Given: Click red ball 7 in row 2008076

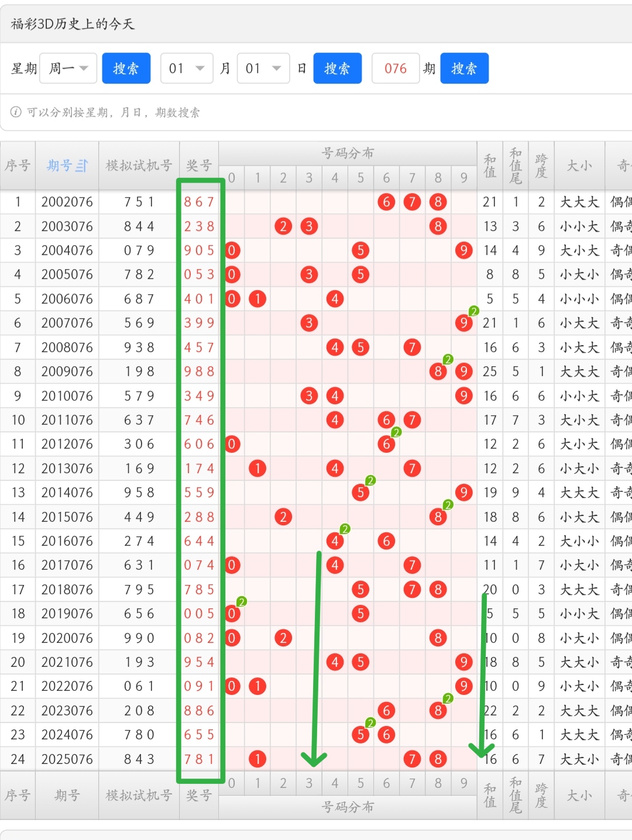Looking at the screenshot, I should click(412, 347).
